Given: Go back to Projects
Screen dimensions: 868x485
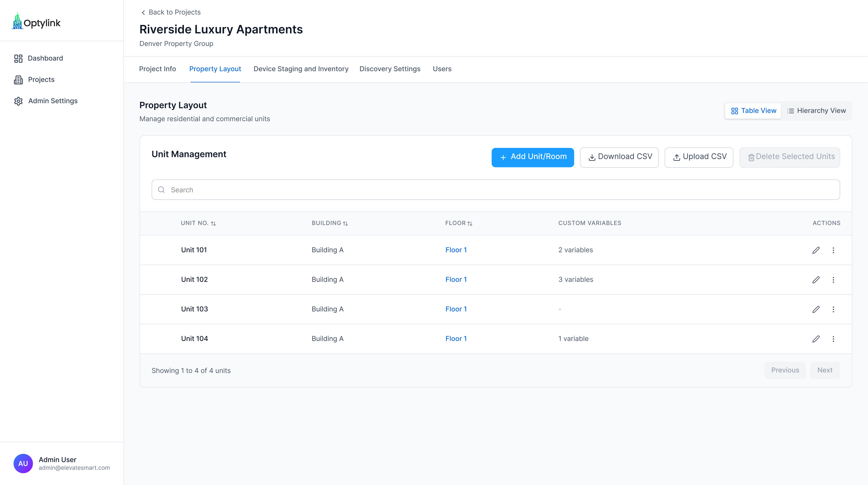Looking at the screenshot, I should pyautogui.click(x=171, y=12).
